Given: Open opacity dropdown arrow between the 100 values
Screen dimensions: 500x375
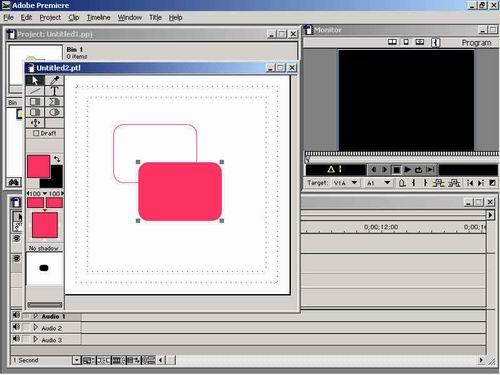Looking at the screenshot, I should pos(44,193).
